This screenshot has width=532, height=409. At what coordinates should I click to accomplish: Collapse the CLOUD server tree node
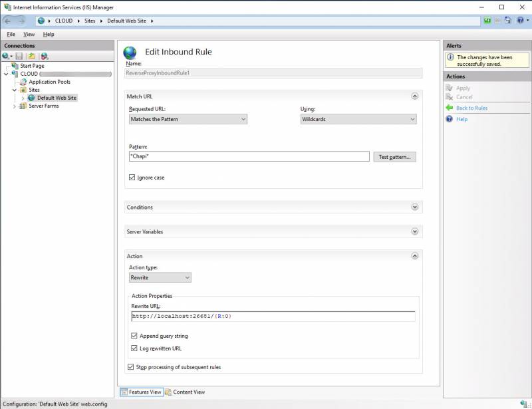point(6,74)
